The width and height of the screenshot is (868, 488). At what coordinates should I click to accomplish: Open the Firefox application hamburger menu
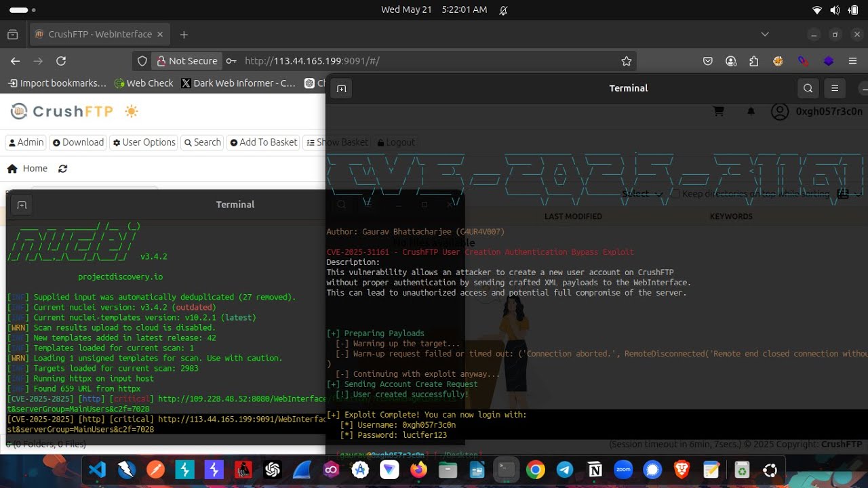[853, 61]
